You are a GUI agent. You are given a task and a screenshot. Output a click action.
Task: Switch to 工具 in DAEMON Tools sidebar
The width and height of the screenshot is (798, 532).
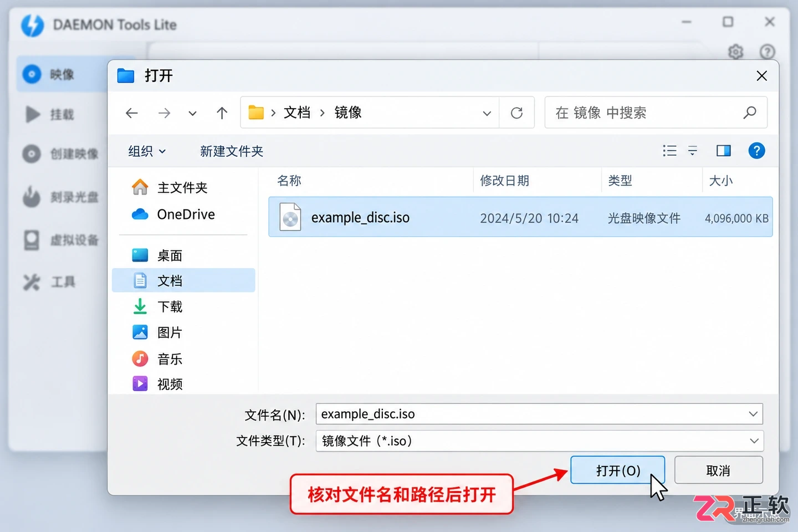[x=62, y=282]
